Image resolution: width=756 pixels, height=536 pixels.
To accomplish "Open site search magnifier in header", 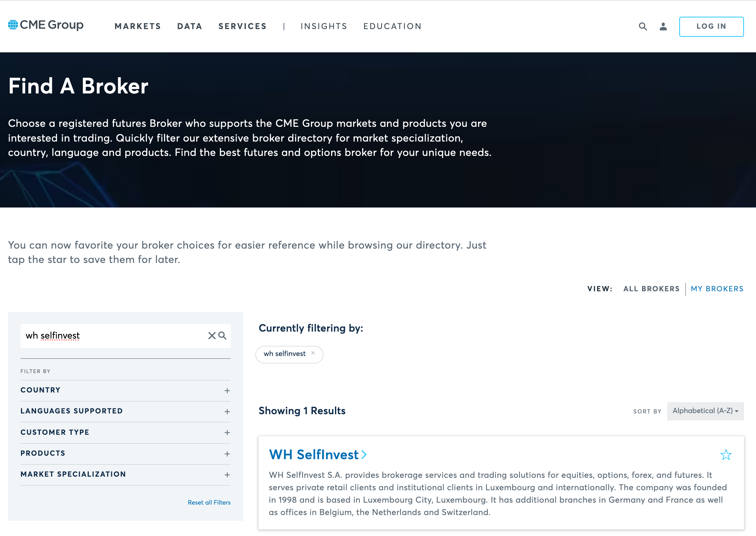I will (643, 26).
